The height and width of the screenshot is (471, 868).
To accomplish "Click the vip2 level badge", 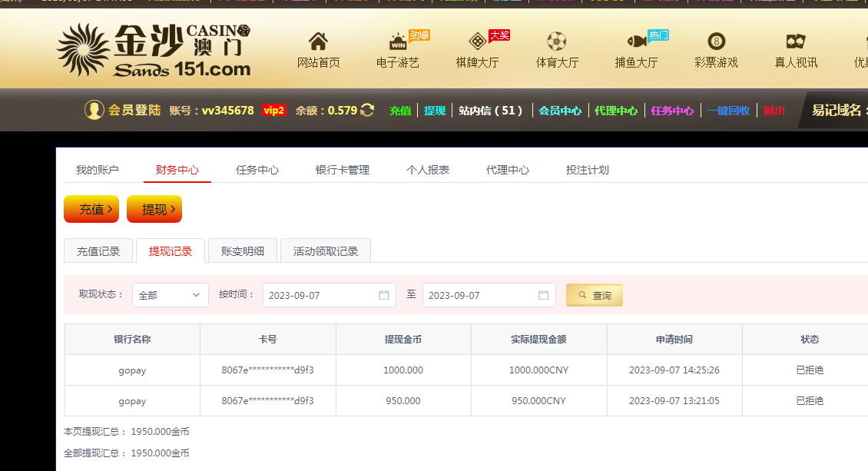I will coord(274,110).
